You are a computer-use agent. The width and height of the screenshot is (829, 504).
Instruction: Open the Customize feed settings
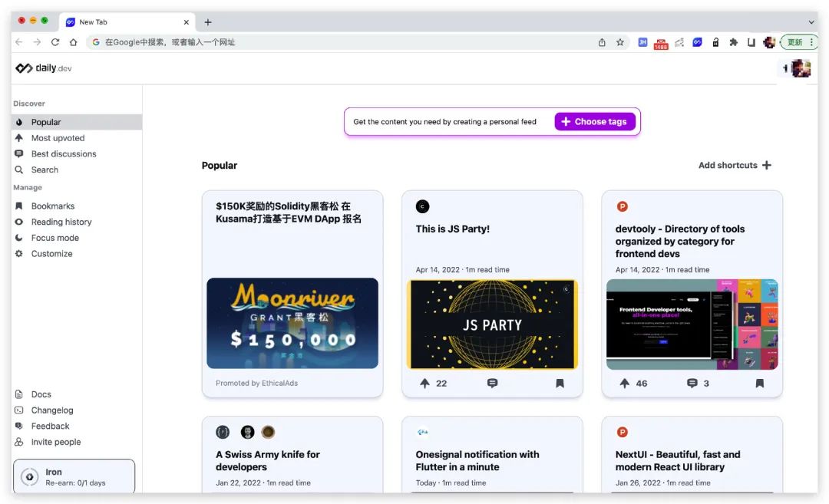tap(51, 254)
